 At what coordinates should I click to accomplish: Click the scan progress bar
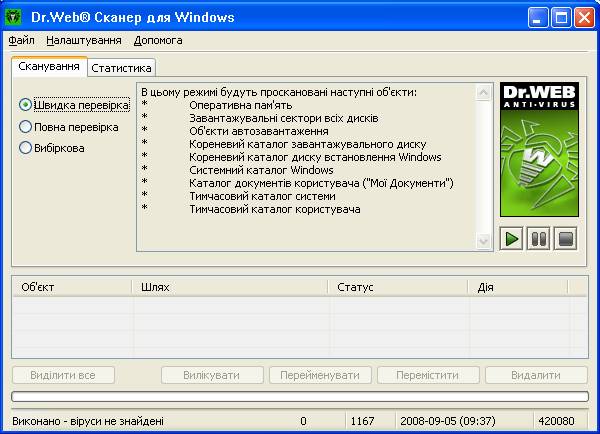pos(299,397)
